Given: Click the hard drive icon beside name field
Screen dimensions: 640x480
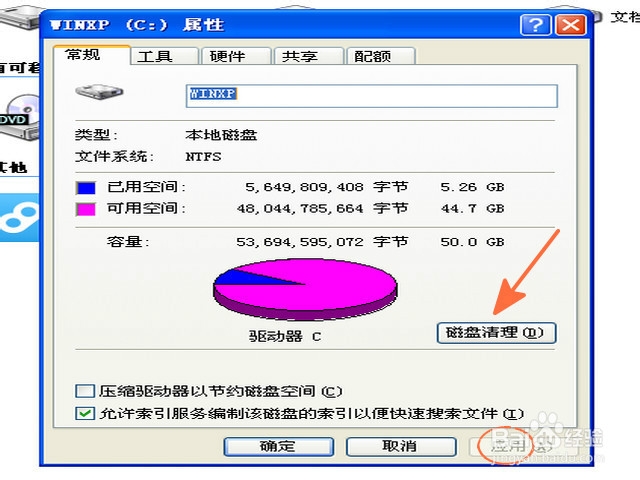Looking at the screenshot, I should (99, 91).
